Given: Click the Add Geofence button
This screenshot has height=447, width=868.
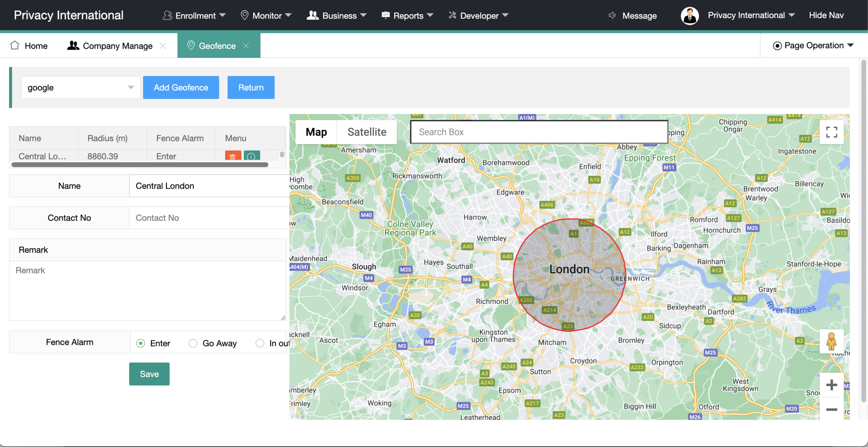Looking at the screenshot, I should 181,88.
